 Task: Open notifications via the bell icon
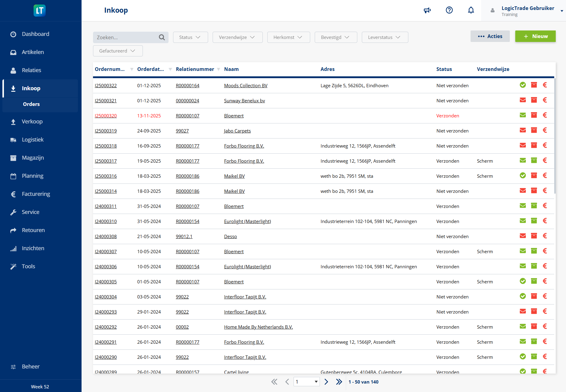coord(471,10)
